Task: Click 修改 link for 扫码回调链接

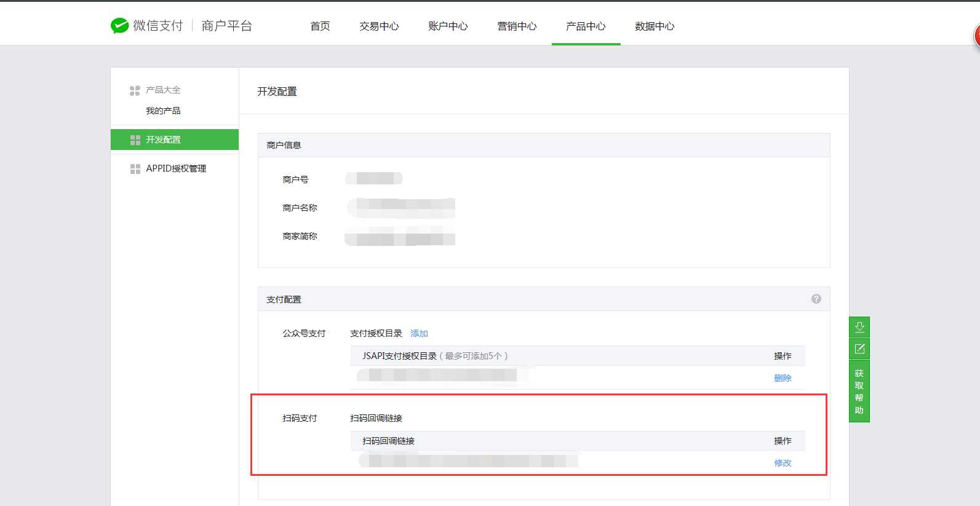Action: (x=783, y=463)
